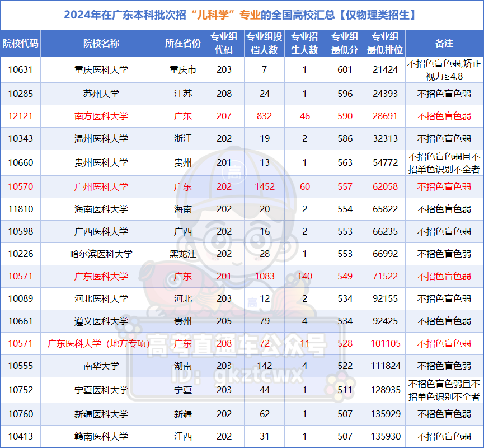Select school code 10752

click(20, 390)
